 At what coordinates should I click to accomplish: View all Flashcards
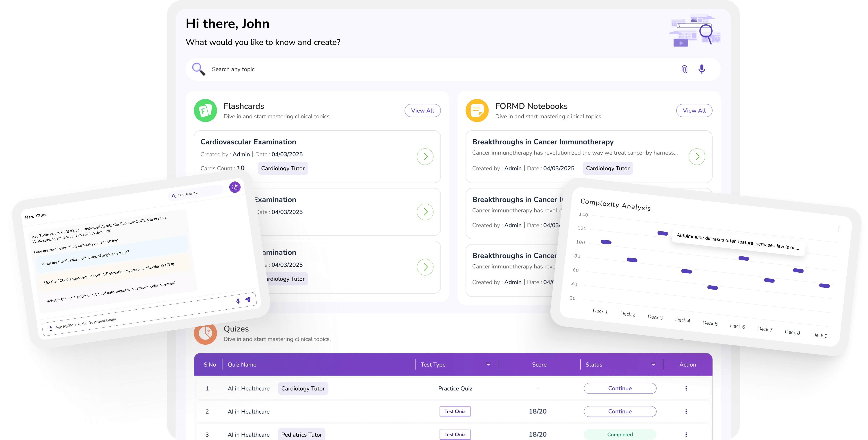[x=423, y=111]
